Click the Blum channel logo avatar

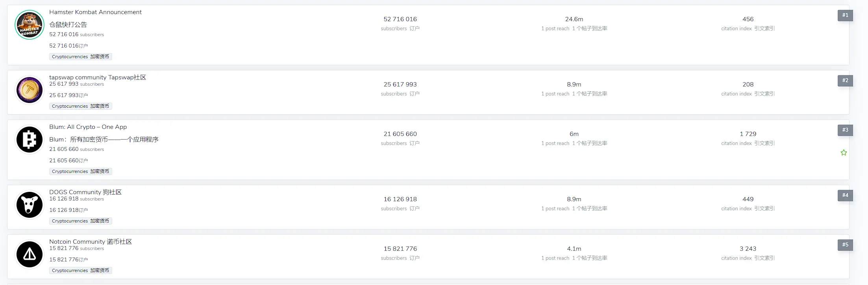pyautogui.click(x=30, y=140)
